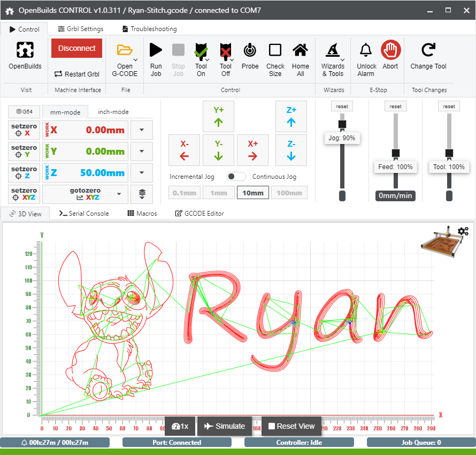The height and width of the screenshot is (455, 476).
Task: Expand the X axis dropdown arrow
Action: coord(141,130)
